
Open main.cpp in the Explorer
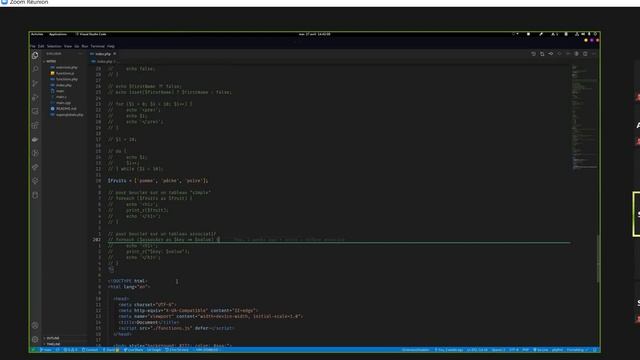coord(62,103)
